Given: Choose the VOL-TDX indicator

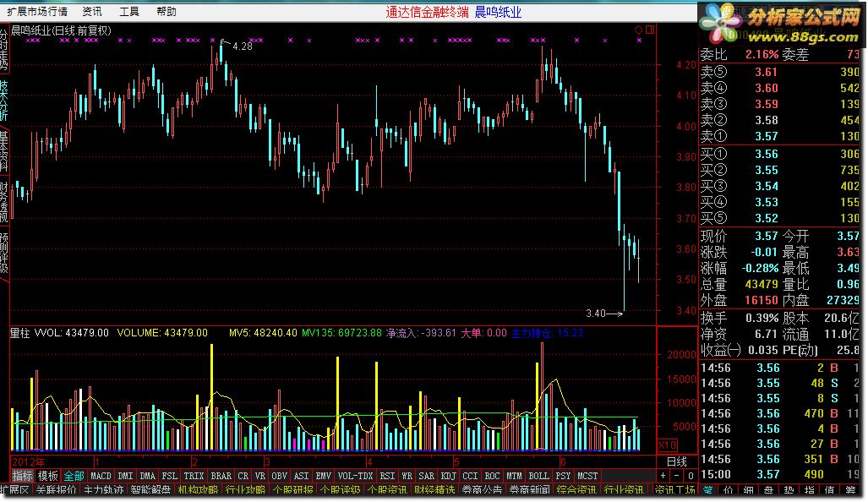Looking at the screenshot, I should [x=355, y=476].
